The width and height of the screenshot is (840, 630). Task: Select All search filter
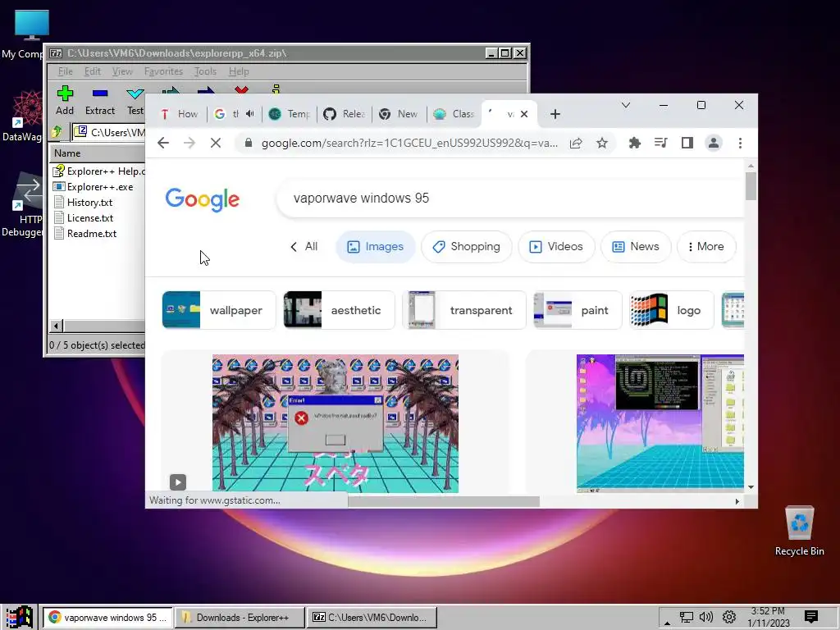click(x=304, y=246)
